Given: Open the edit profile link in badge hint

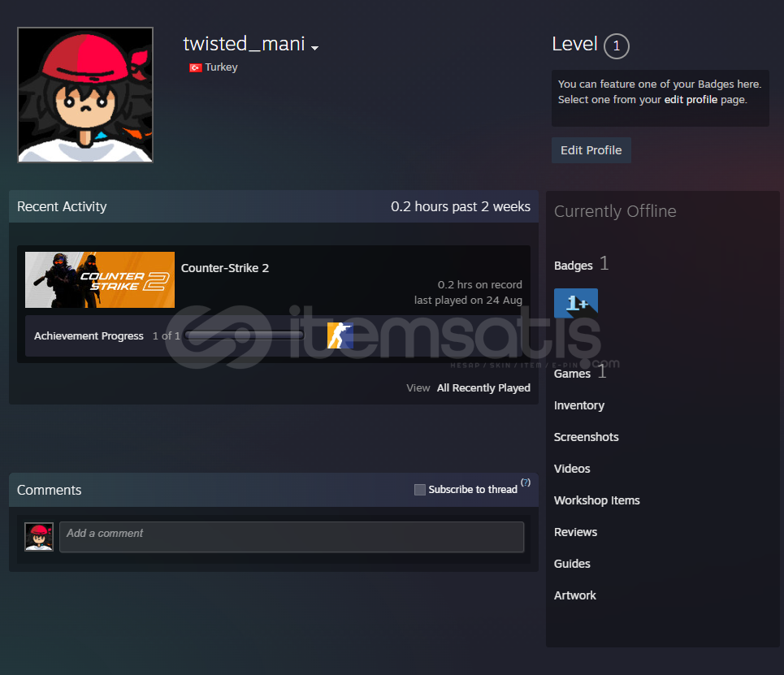Looking at the screenshot, I should click(691, 99).
